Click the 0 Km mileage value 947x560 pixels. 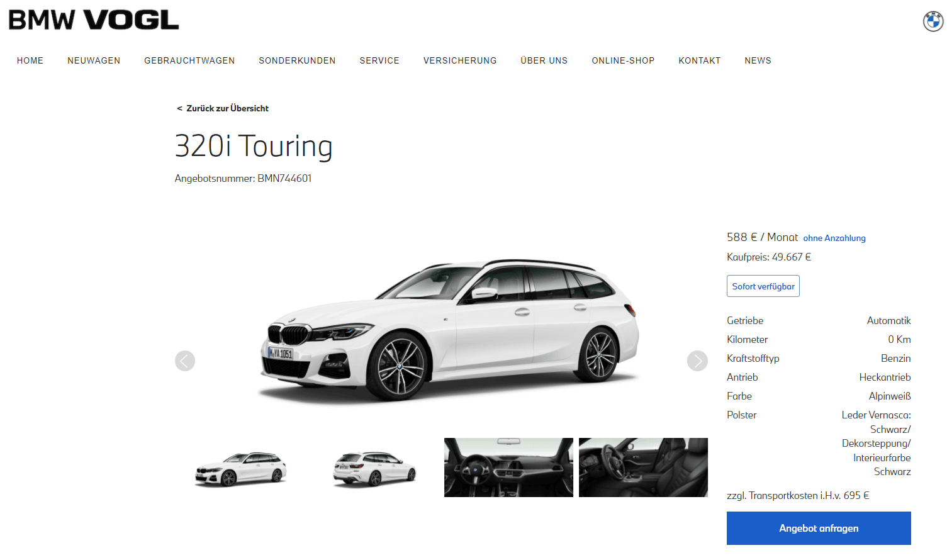[x=899, y=339]
